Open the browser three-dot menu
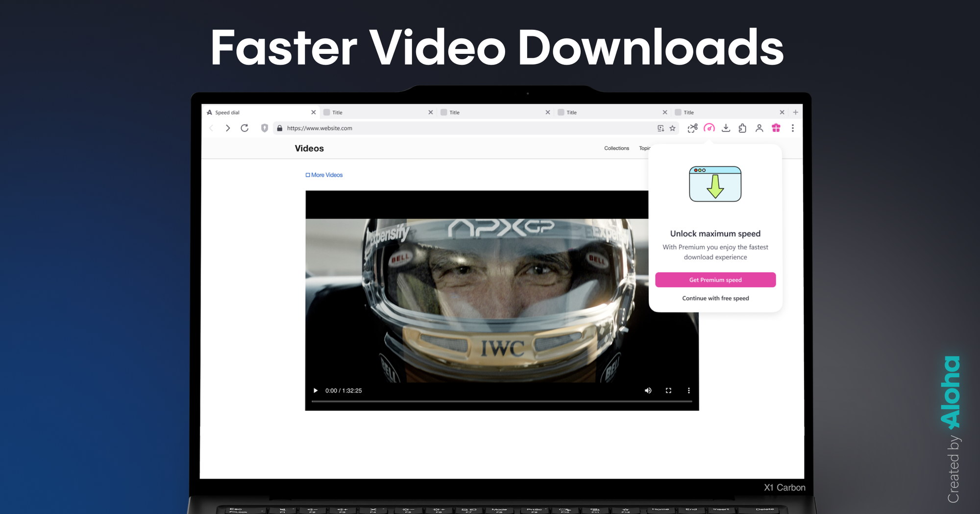The image size is (980, 514). click(x=793, y=128)
